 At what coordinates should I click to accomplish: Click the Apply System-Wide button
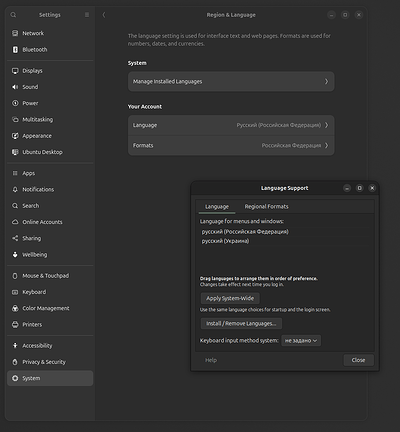point(230,298)
